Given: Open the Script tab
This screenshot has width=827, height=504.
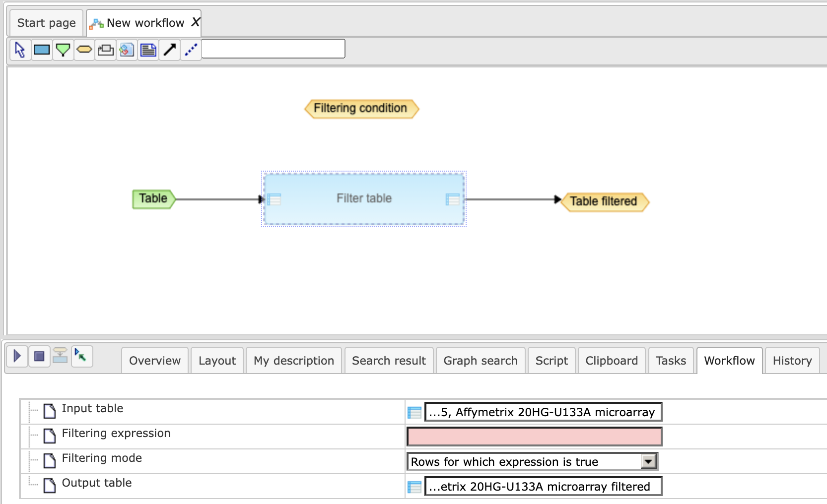Looking at the screenshot, I should point(551,361).
